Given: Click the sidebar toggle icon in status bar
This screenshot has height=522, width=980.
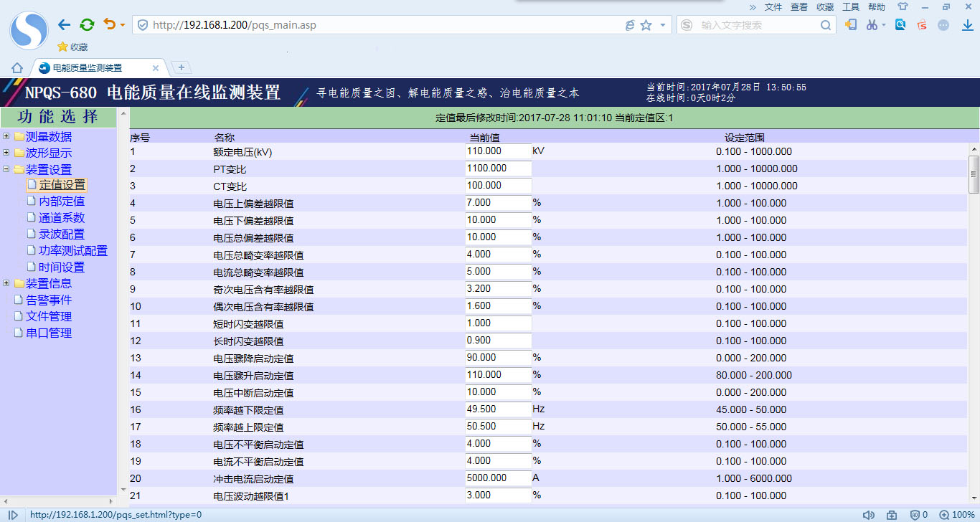Looking at the screenshot, I should (13, 515).
